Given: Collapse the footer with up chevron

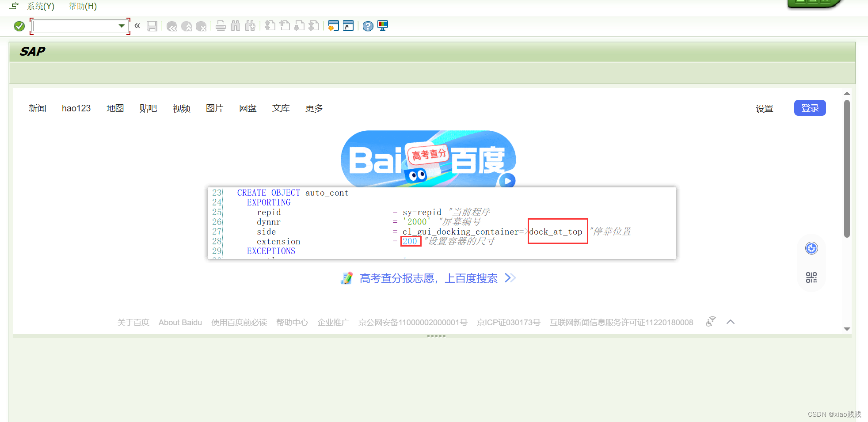Looking at the screenshot, I should 731,322.
